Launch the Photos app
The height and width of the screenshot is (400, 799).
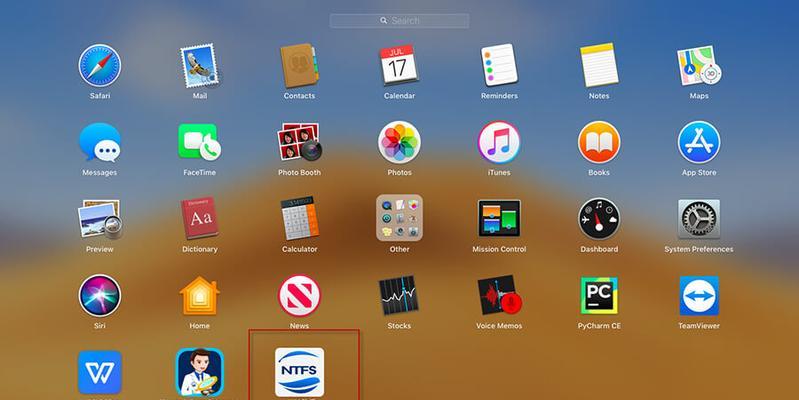point(399,142)
